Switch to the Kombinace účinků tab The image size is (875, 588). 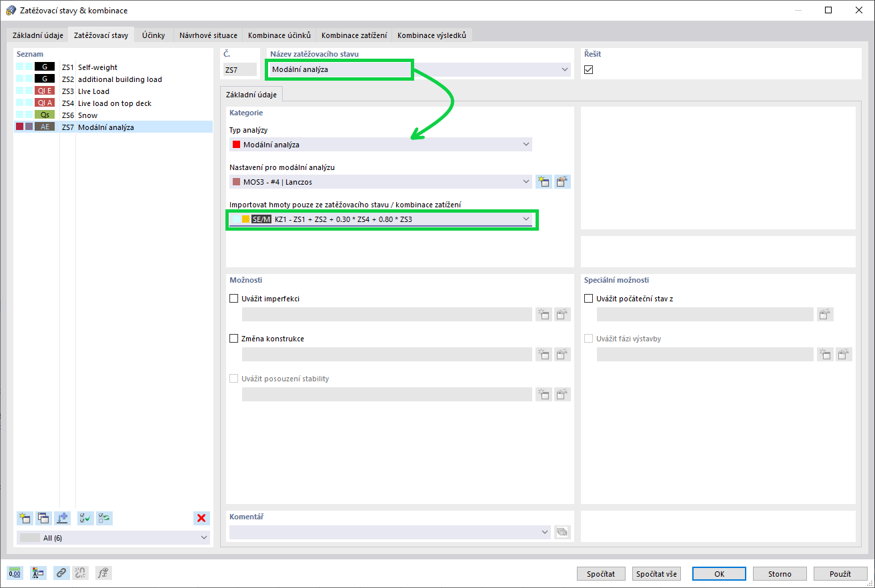coord(279,35)
